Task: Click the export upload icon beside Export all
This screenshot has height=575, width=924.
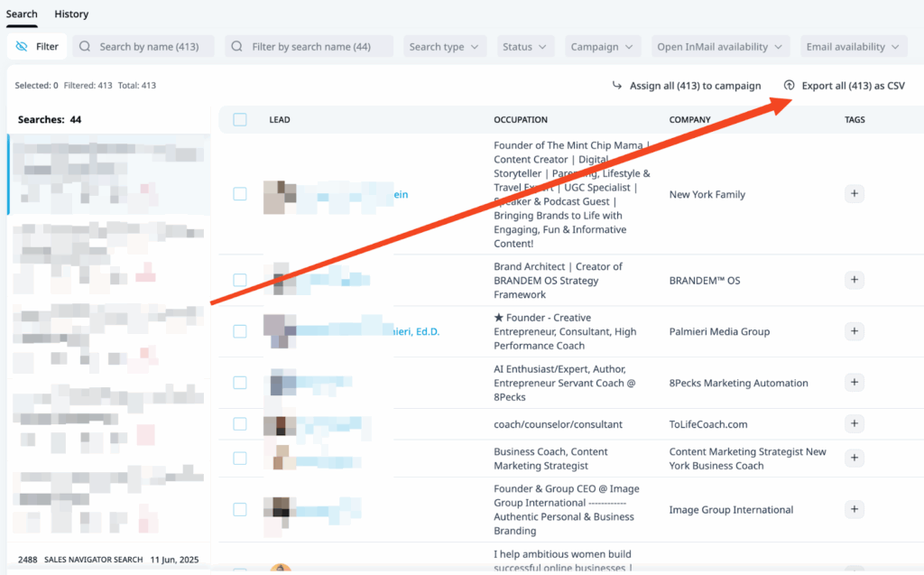Action: pos(789,86)
